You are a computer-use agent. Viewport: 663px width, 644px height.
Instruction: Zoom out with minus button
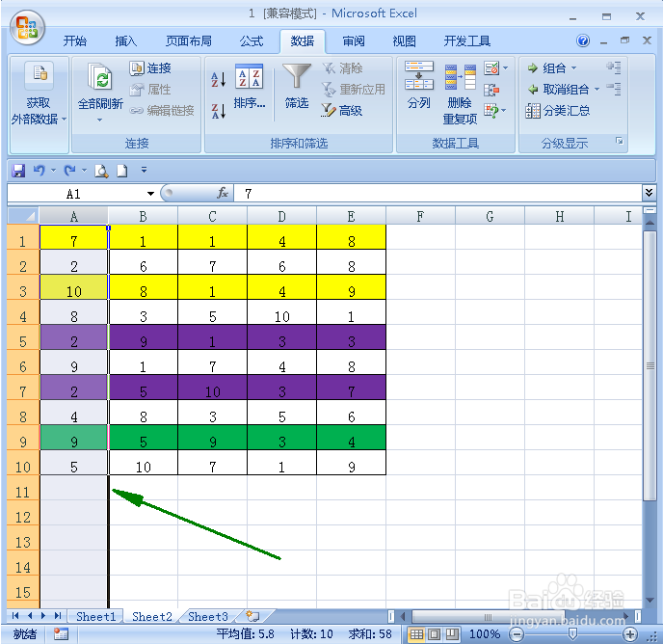[517, 633]
